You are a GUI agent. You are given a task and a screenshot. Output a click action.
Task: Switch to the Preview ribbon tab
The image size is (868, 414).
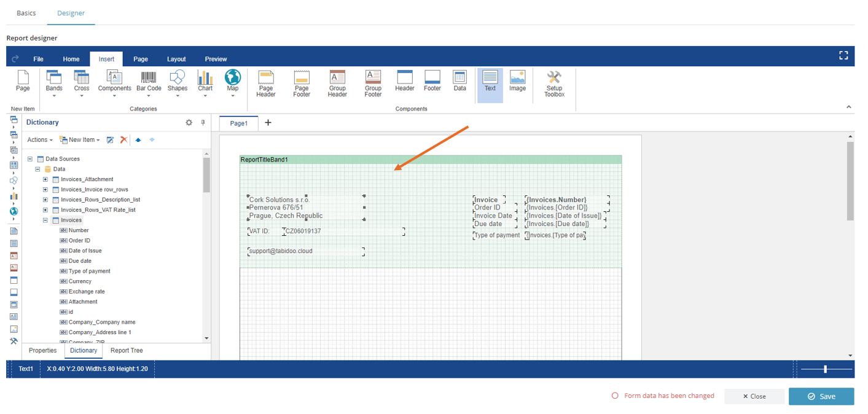pos(216,59)
